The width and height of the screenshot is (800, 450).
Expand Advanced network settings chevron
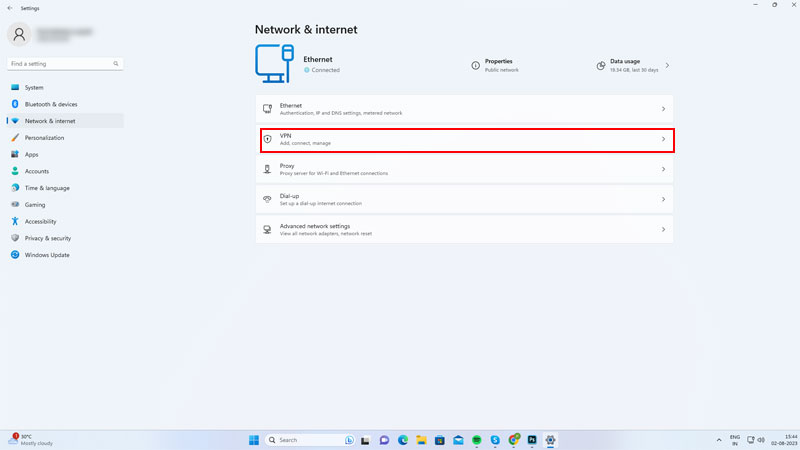[x=663, y=229]
